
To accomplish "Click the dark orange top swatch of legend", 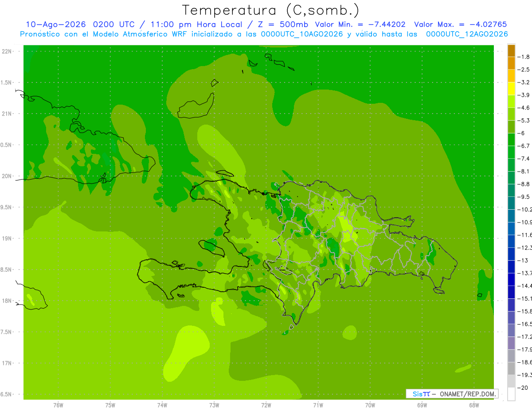I will (x=511, y=51).
